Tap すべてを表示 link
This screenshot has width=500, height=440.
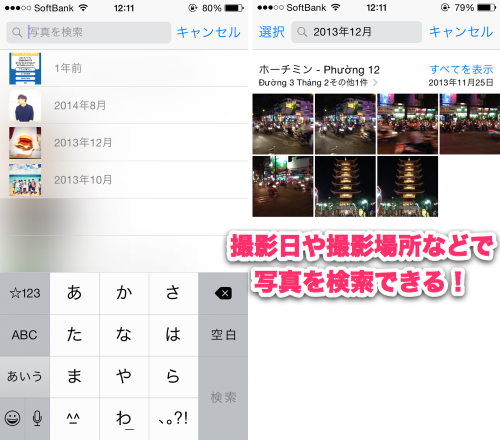461,69
